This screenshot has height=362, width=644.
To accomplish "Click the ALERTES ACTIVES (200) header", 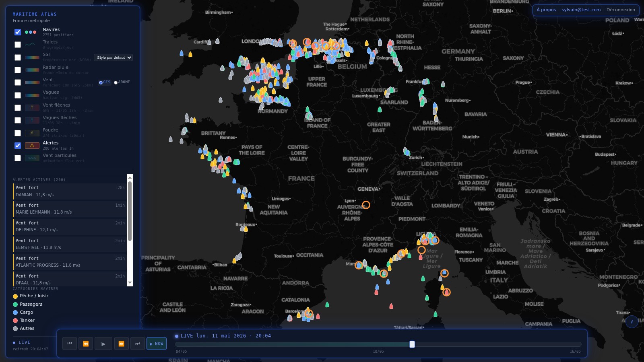I will pos(39,180).
